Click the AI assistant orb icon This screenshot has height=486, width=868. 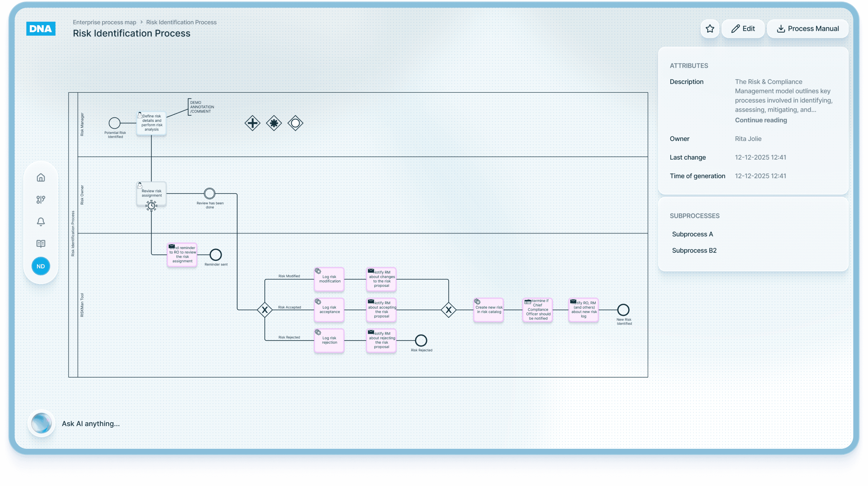pyautogui.click(x=41, y=423)
